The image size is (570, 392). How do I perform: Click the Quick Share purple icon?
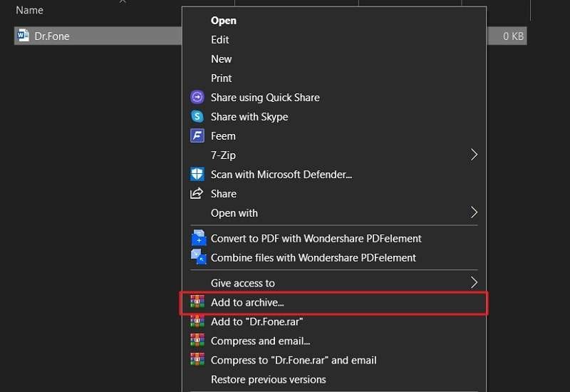pyautogui.click(x=197, y=98)
